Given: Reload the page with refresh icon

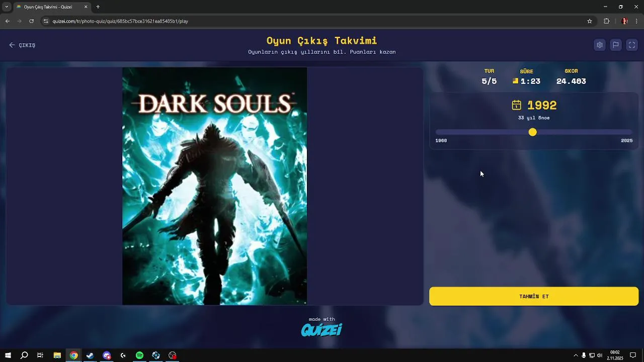Looking at the screenshot, I should pyautogui.click(x=31, y=21).
